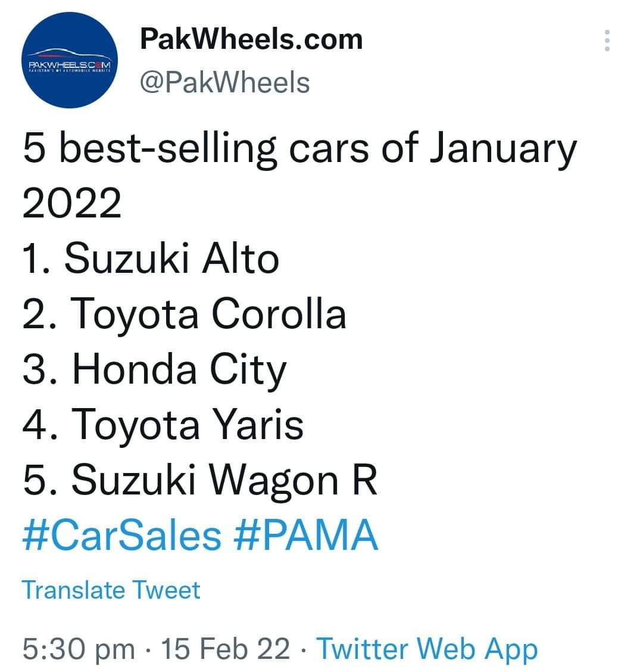Visit the @PakWheels handle

point(224,82)
